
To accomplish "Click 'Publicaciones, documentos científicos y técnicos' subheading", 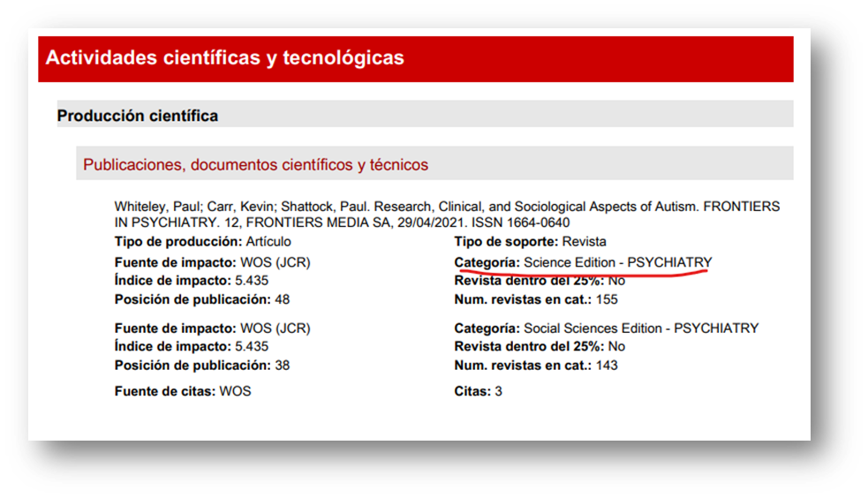I will pos(255,164).
